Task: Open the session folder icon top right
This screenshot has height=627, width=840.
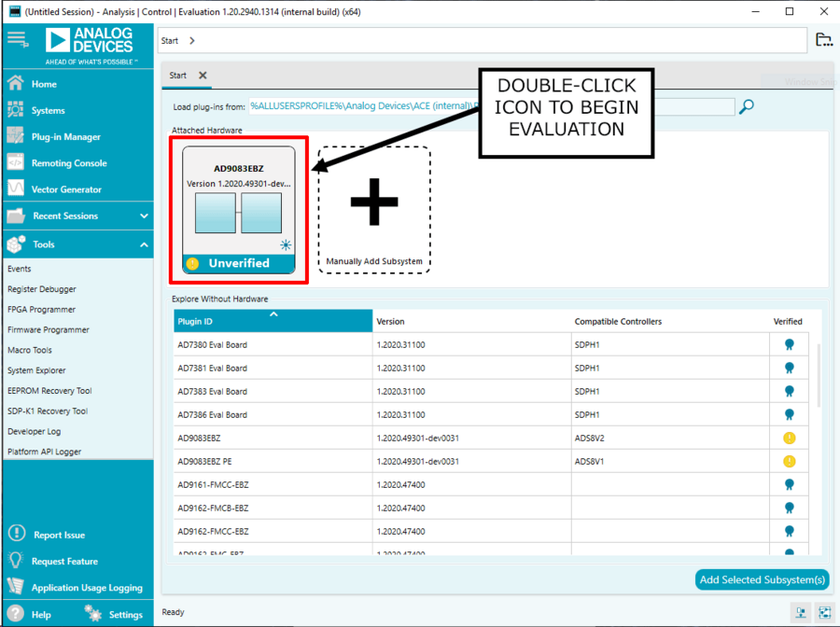Action: [x=823, y=39]
